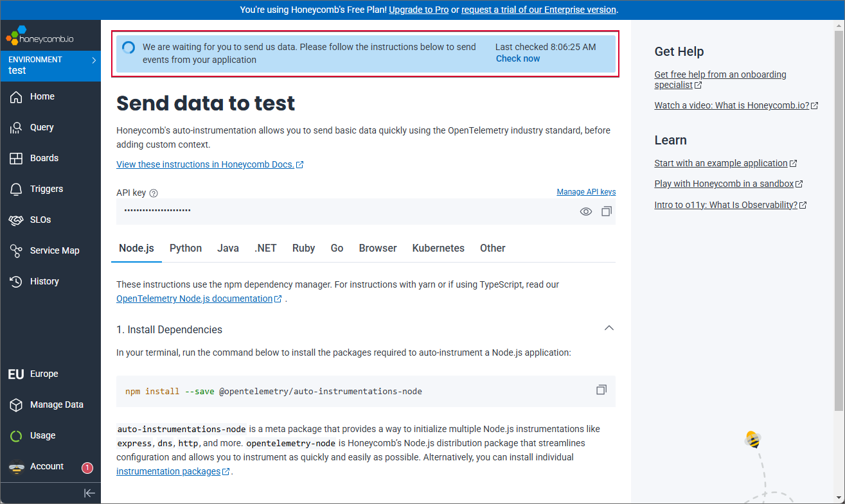The height and width of the screenshot is (504, 845).
Task: Open the Usage ring icon
Action: coord(17,436)
